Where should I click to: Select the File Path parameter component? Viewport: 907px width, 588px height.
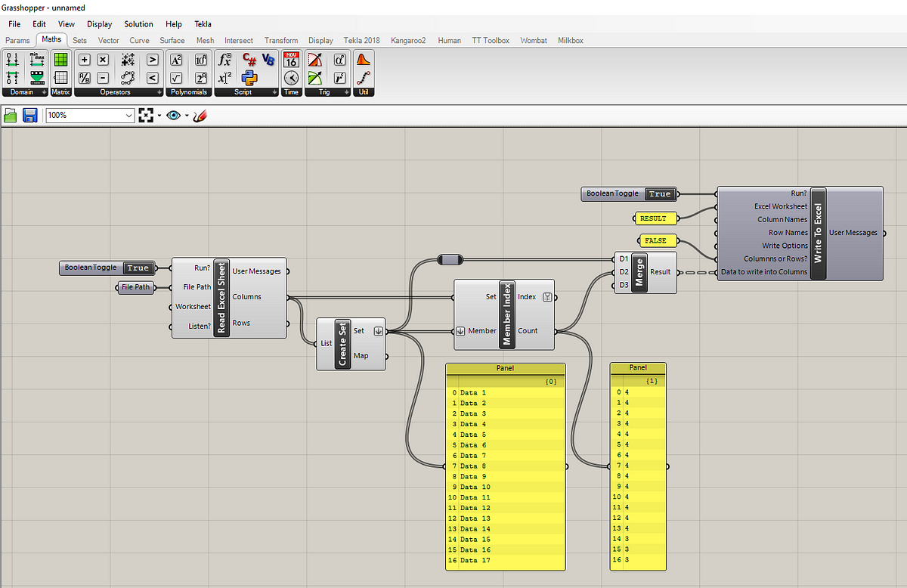136,287
